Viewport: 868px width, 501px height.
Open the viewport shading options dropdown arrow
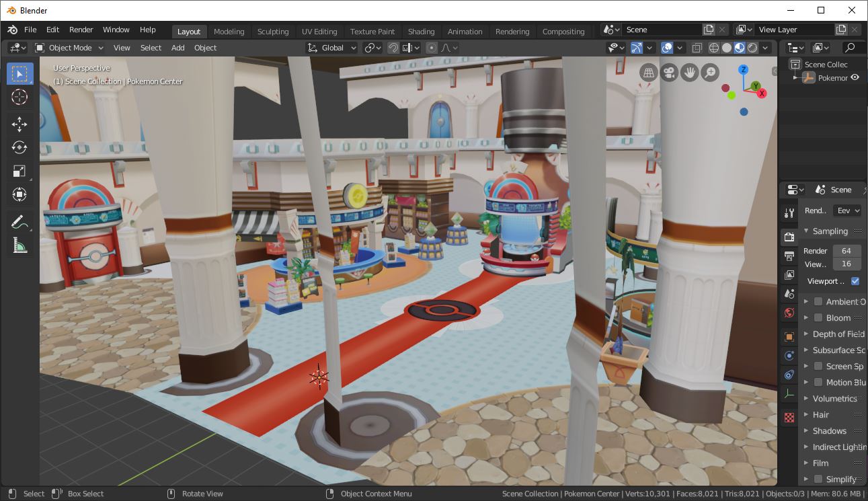(766, 48)
